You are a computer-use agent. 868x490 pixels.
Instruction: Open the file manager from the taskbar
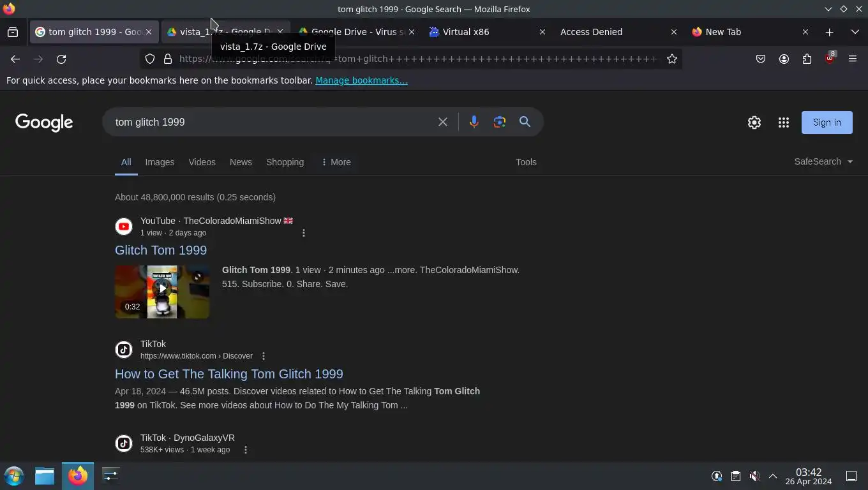[x=45, y=476]
